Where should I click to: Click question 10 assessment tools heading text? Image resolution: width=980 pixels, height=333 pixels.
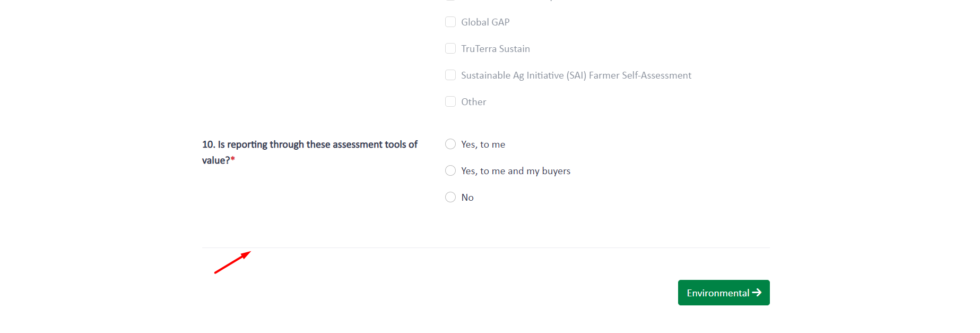(x=309, y=144)
